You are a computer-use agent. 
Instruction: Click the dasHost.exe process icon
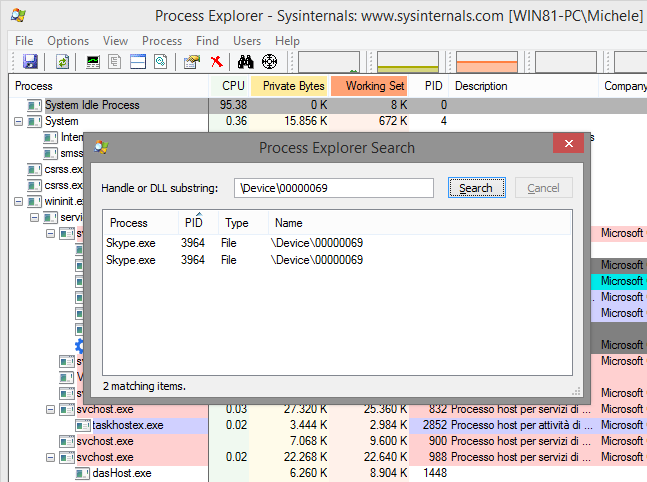tap(83, 473)
